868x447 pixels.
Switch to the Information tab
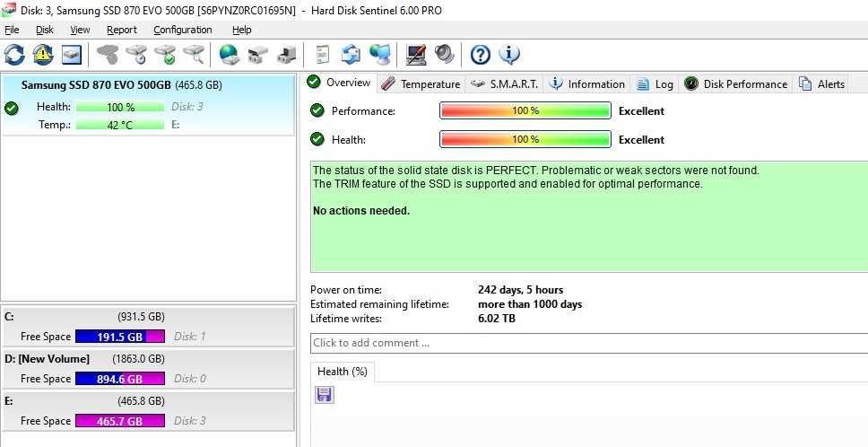click(x=588, y=84)
